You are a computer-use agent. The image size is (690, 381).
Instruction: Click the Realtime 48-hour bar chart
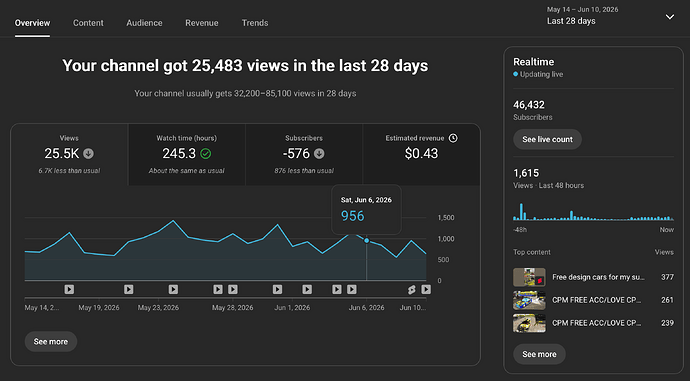coord(593,212)
